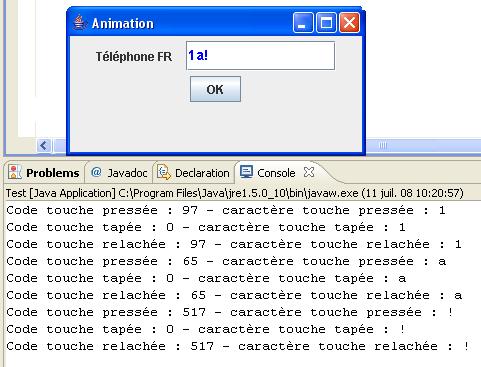The width and height of the screenshot is (481, 367).
Task: Switch to the Problems tab
Action: pyautogui.click(x=45, y=173)
